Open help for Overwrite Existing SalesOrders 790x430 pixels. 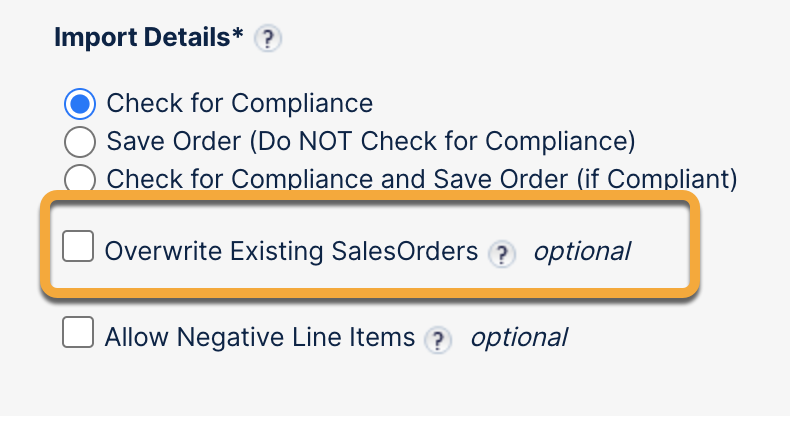502,254
